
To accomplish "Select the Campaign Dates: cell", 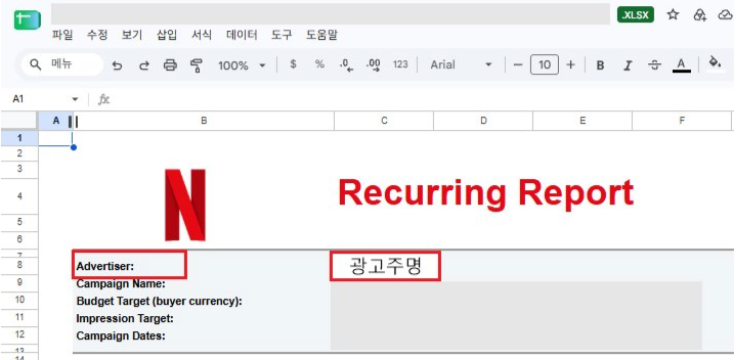I will pos(121,336).
